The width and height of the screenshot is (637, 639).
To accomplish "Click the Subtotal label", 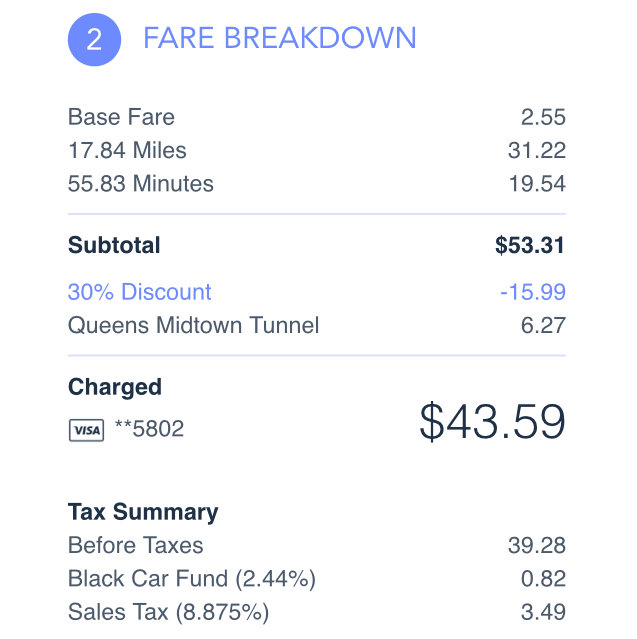I will (x=114, y=245).
